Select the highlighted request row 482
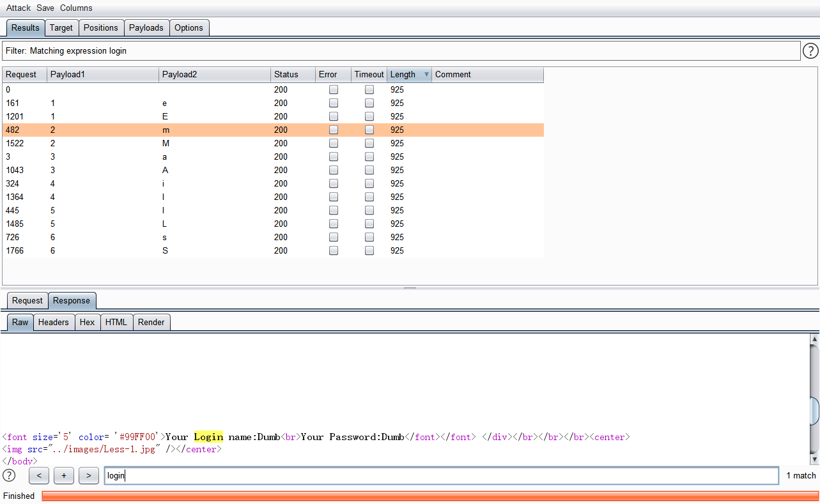Image resolution: width=820 pixels, height=504 pixels. point(273,130)
